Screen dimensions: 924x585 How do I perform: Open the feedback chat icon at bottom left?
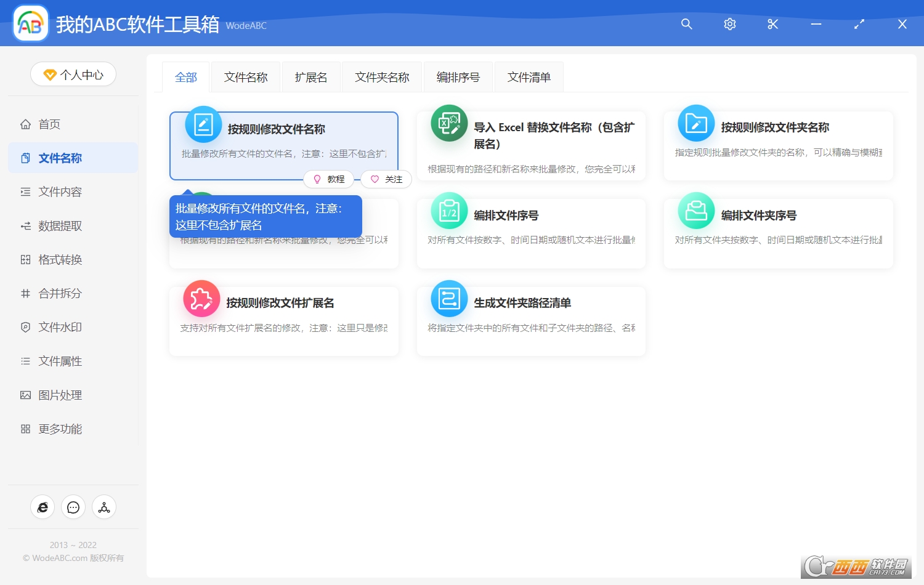[73, 507]
